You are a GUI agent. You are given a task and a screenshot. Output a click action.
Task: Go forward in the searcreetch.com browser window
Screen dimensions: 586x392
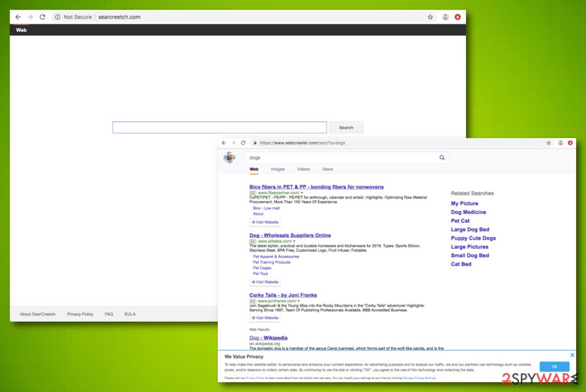tap(30, 17)
